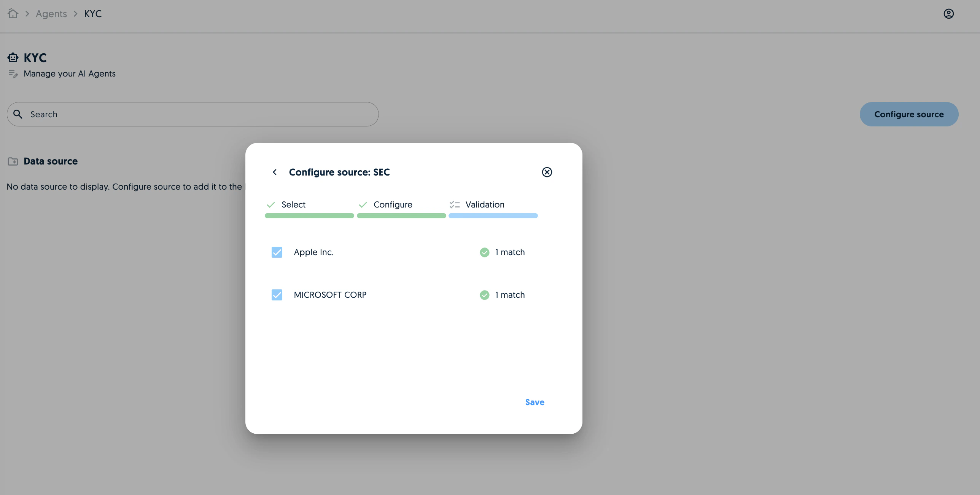Save the SEC source configuration
Viewport: 980px width, 495px height.
click(x=535, y=402)
